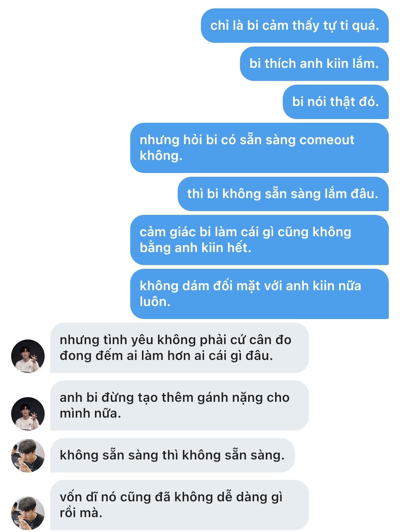Select the "không dám đối mặt với anh kiin" bubble

click(x=259, y=294)
